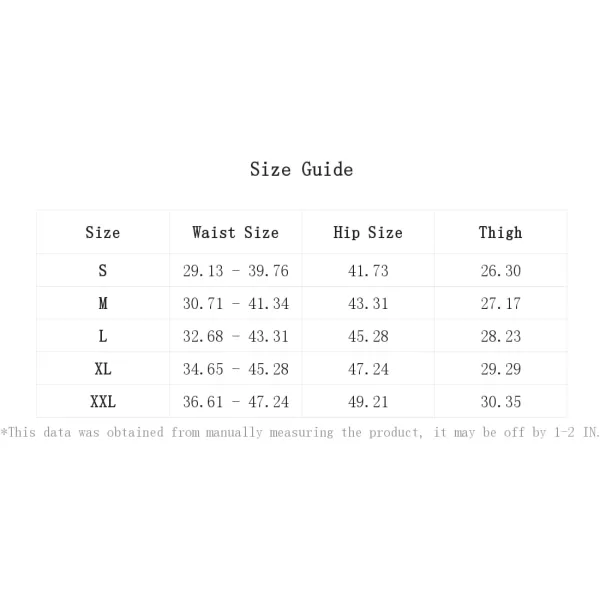Click thigh value 30.35

point(501,402)
